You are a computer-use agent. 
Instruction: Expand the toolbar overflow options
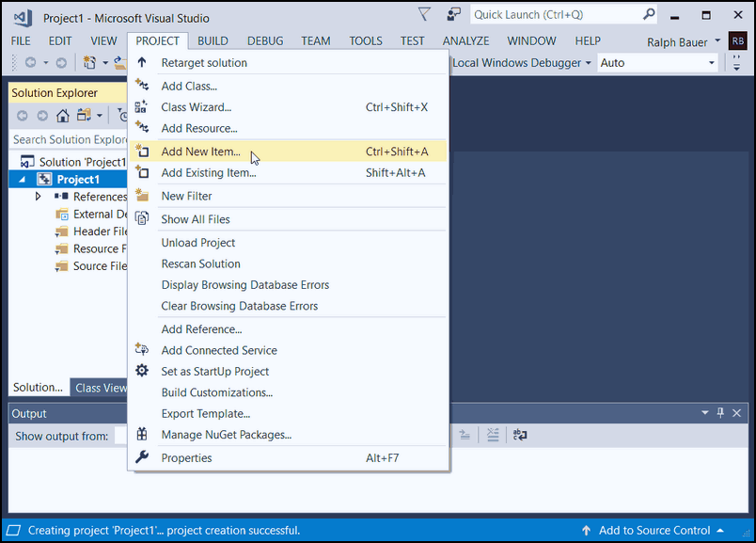736,63
